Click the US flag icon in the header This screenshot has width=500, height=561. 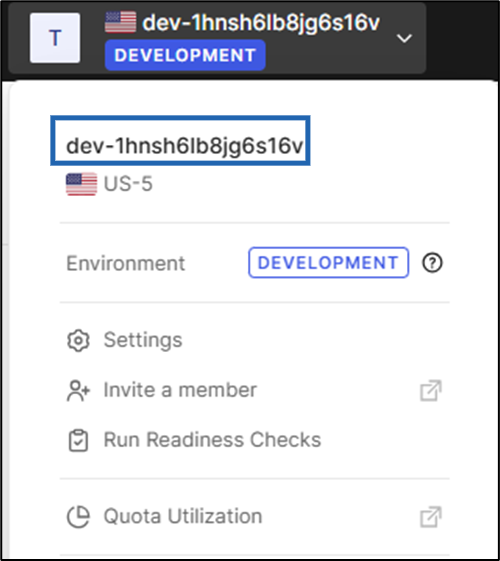[121, 22]
